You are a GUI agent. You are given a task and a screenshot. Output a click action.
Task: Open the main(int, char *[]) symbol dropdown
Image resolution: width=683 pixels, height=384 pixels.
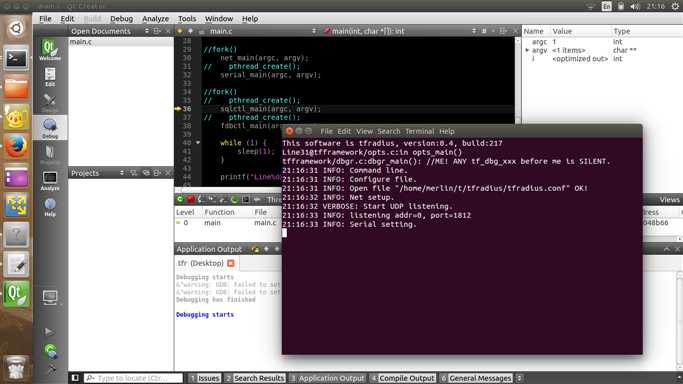tap(473, 31)
